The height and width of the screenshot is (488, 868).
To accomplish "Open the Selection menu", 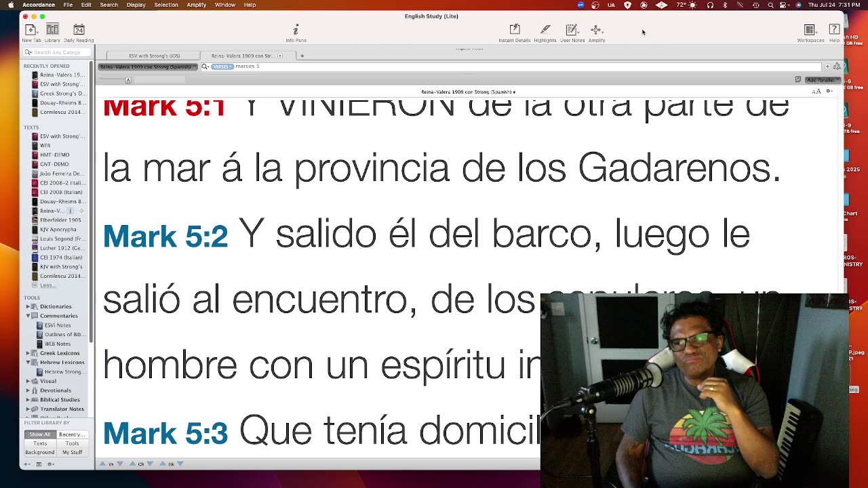I will point(166,5).
